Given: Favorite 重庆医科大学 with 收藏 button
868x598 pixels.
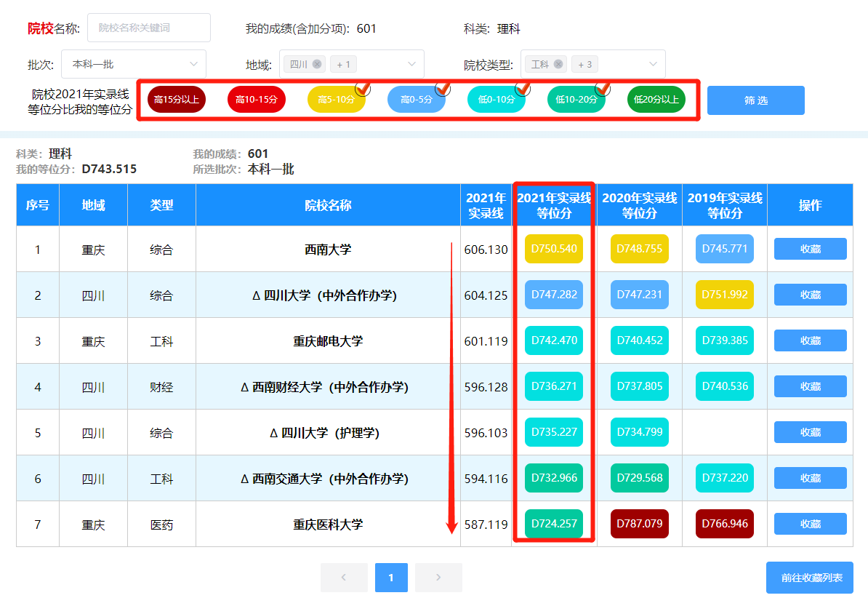Looking at the screenshot, I should (810, 524).
